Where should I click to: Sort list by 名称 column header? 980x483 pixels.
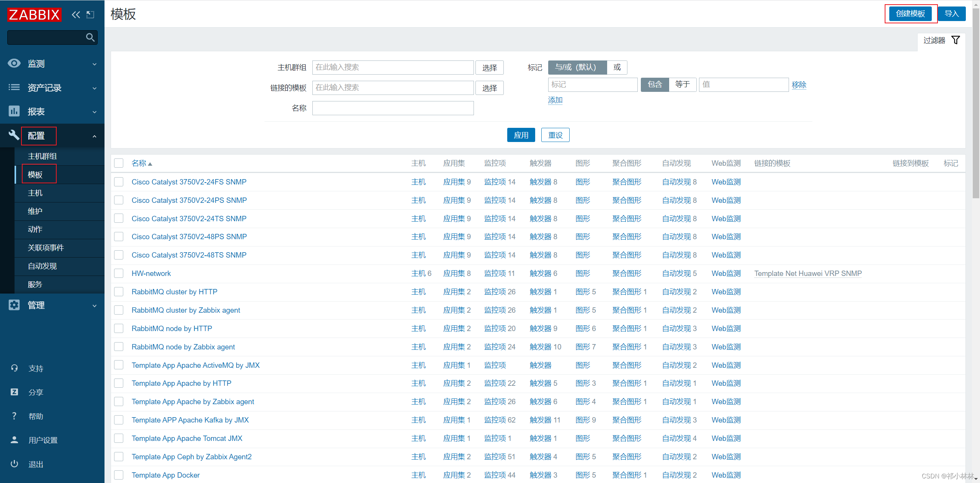(x=139, y=163)
